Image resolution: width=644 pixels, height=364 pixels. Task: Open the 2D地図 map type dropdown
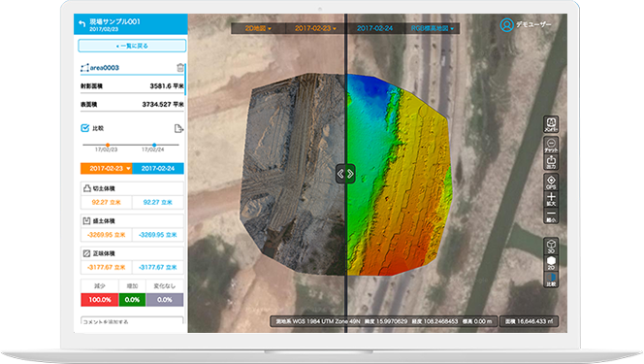[258, 28]
